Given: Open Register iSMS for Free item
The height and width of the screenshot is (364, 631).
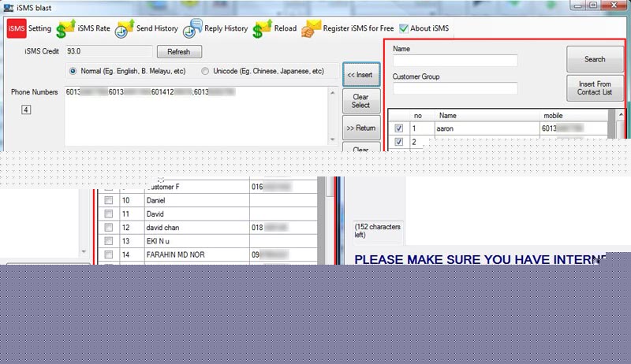Looking at the screenshot, I should [x=358, y=28].
